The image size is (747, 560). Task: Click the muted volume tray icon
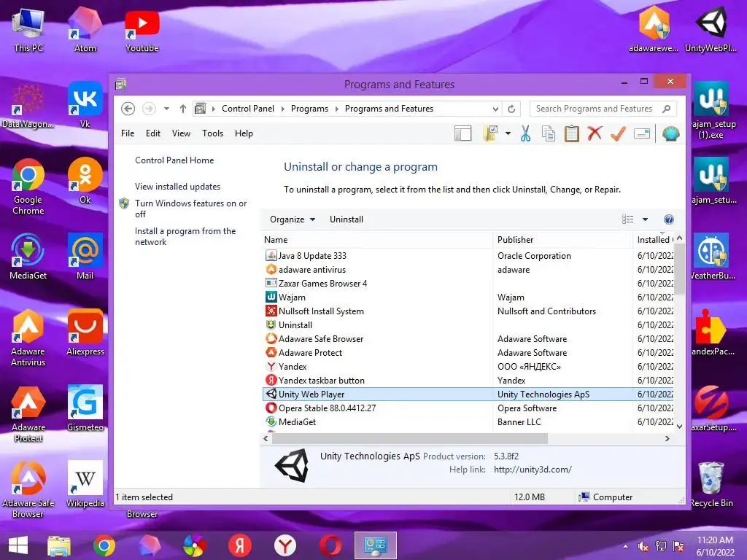coord(643,546)
